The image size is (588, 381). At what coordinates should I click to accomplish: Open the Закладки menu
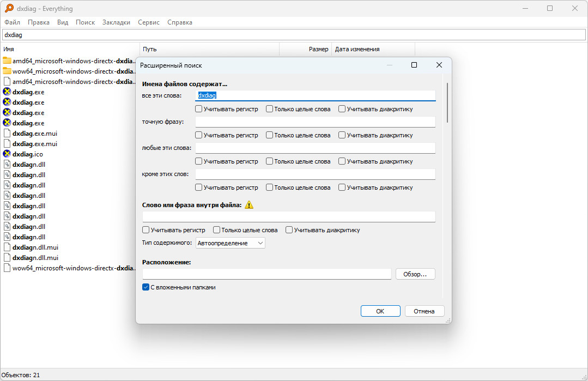(x=116, y=22)
